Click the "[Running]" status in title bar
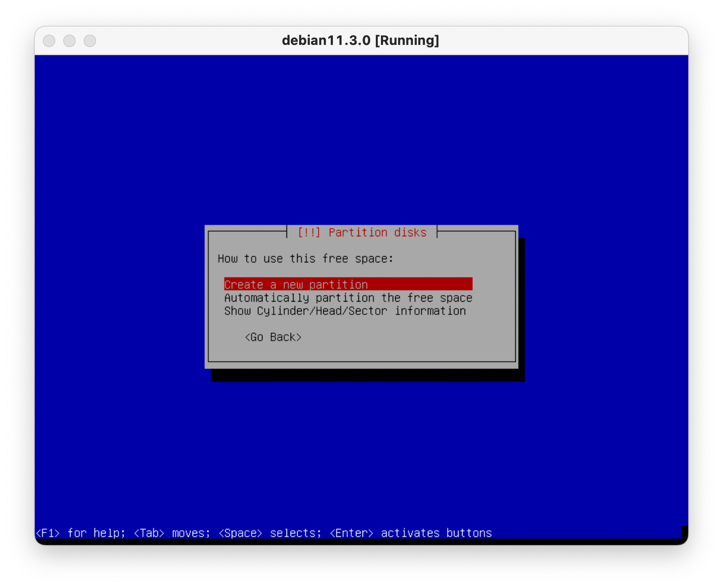The image size is (723, 588). 407,40
